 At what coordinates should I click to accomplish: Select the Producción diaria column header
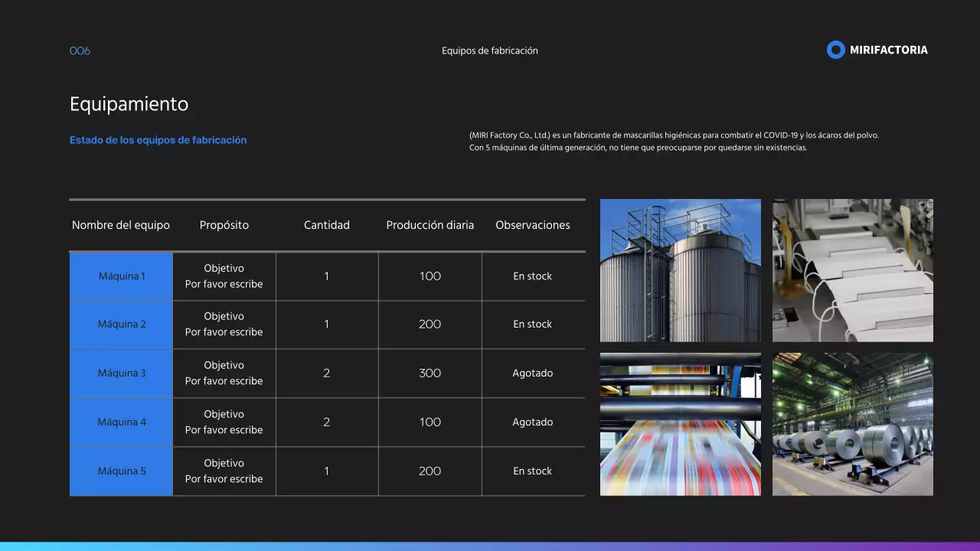(x=430, y=225)
